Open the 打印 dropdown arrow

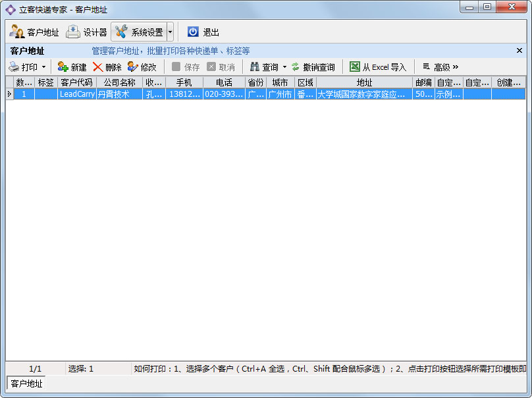(43, 67)
